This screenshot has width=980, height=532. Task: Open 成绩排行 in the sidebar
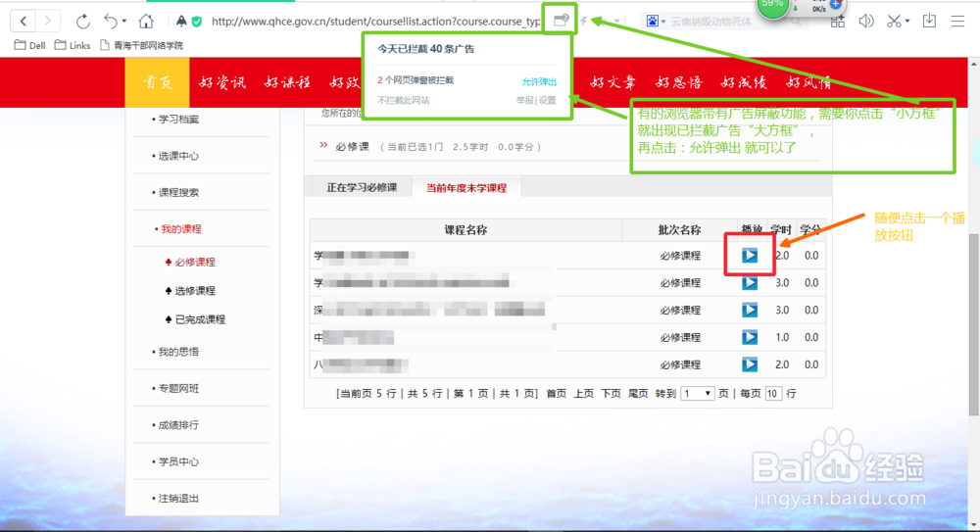coord(178,425)
